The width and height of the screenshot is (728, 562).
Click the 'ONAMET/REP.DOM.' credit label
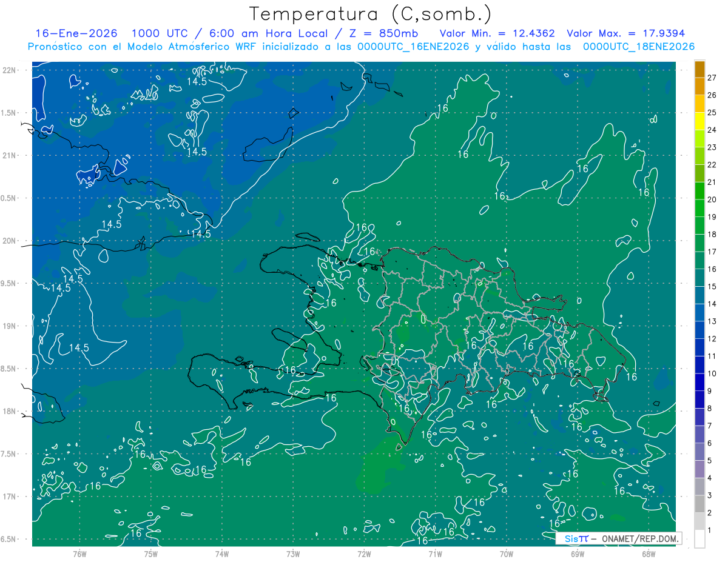(639, 538)
